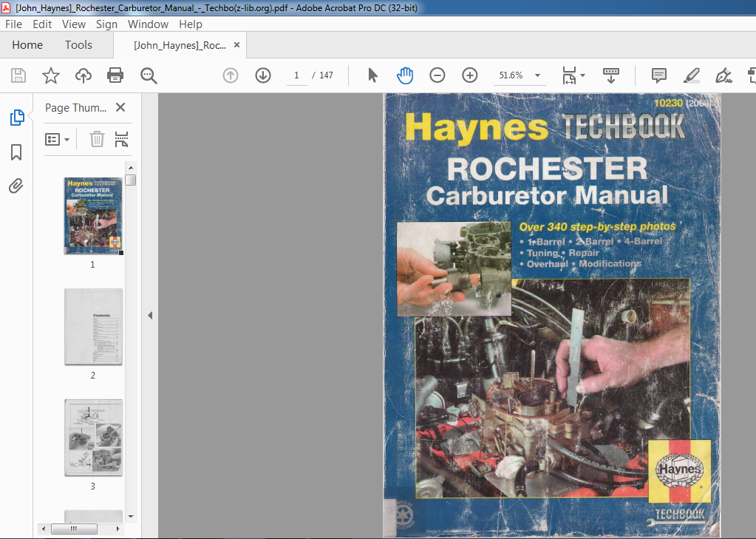
Task: Click the partially visible share icon
Action: [x=751, y=75]
